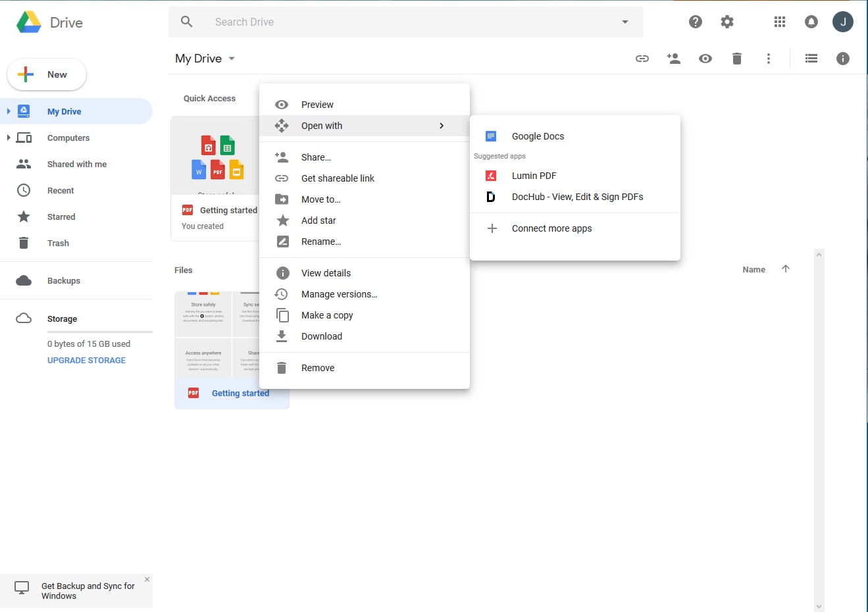Click the Google apps grid icon
The height and width of the screenshot is (612, 868).
tap(779, 21)
